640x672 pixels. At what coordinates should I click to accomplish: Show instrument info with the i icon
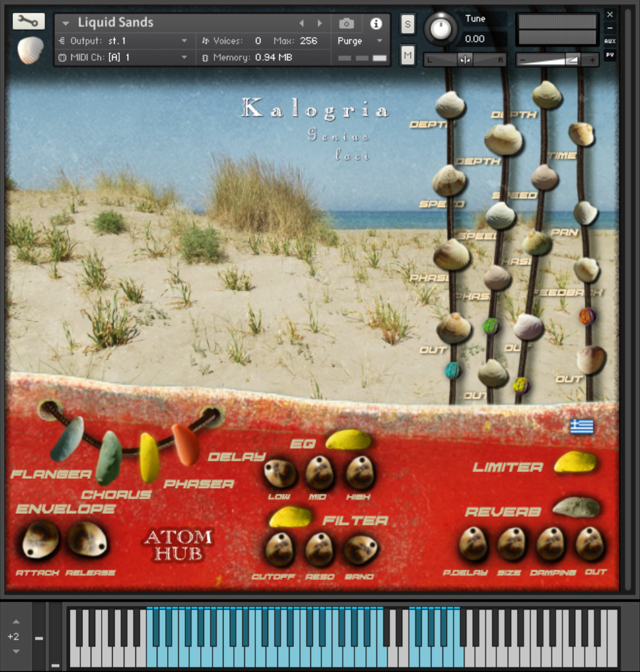coord(376,23)
